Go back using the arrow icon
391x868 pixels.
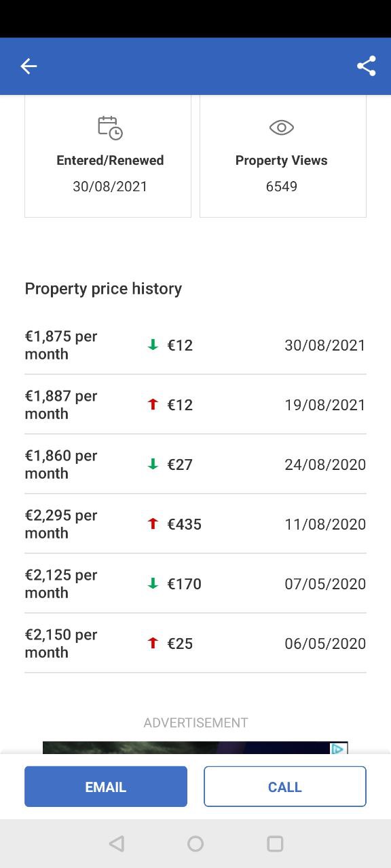(29, 66)
